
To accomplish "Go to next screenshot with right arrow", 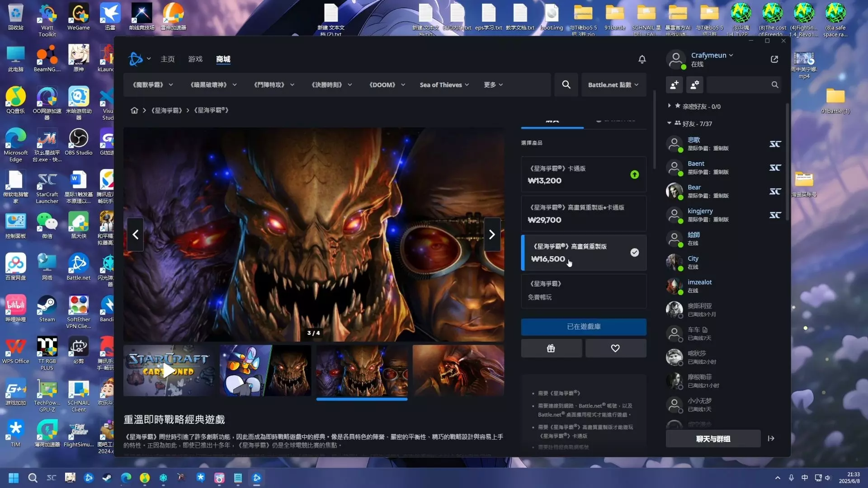I will pyautogui.click(x=492, y=235).
